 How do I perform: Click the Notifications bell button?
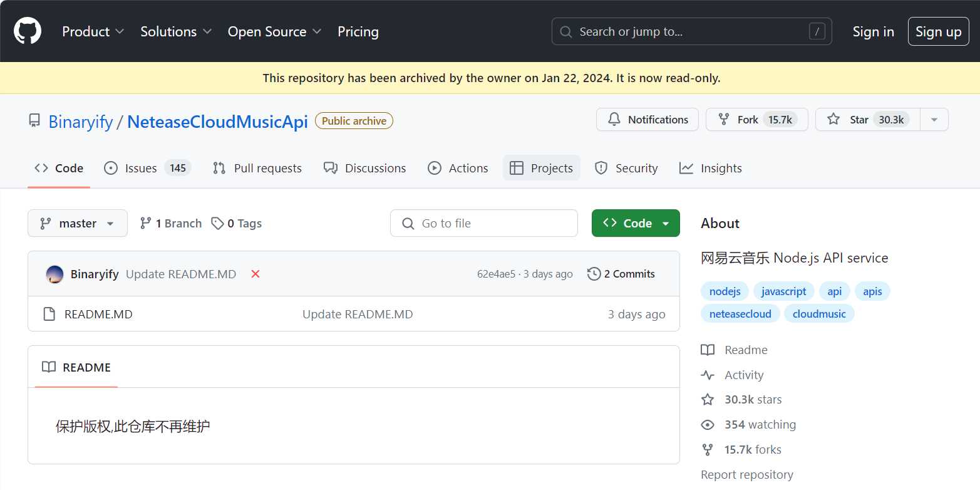point(647,120)
